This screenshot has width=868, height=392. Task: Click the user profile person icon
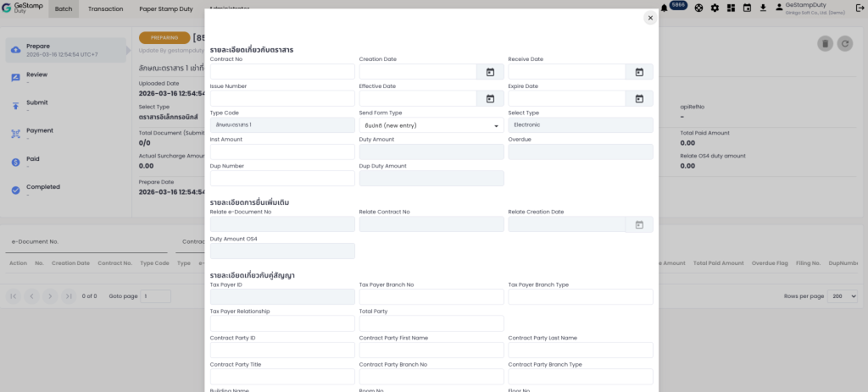pos(779,8)
